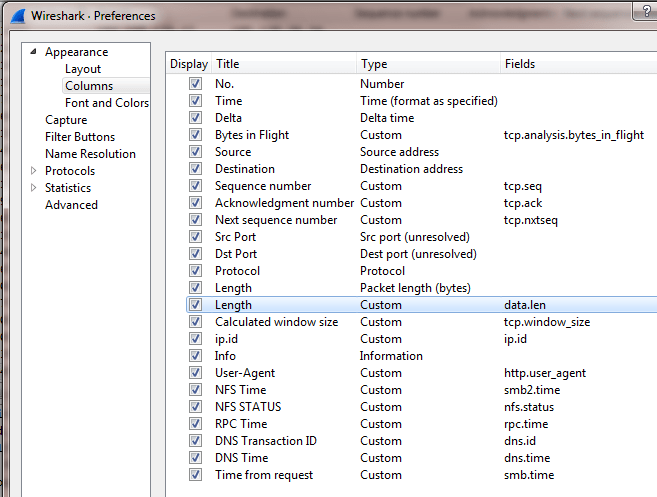
Task: Expand the Statistics tree node
Action: (34, 188)
